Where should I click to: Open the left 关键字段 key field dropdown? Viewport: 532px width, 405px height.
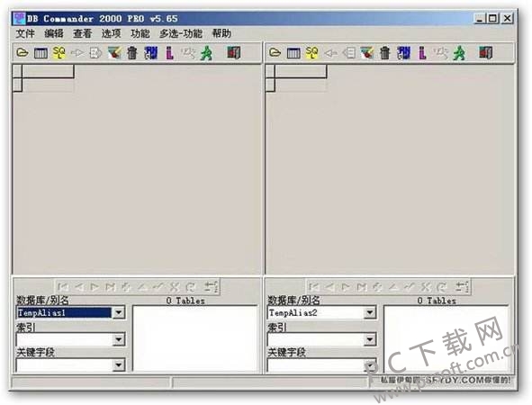click(119, 365)
